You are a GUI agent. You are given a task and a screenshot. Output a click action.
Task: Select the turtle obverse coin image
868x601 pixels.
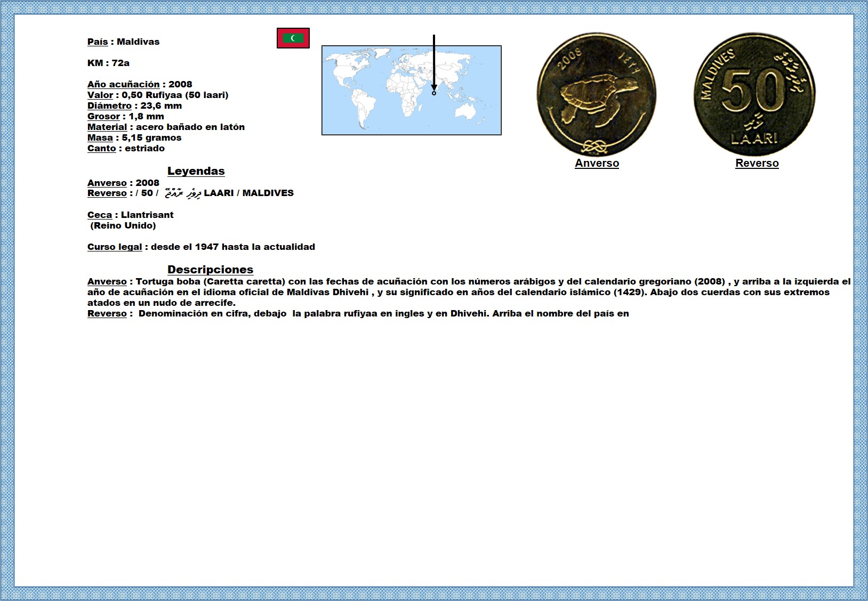tap(597, 95)
